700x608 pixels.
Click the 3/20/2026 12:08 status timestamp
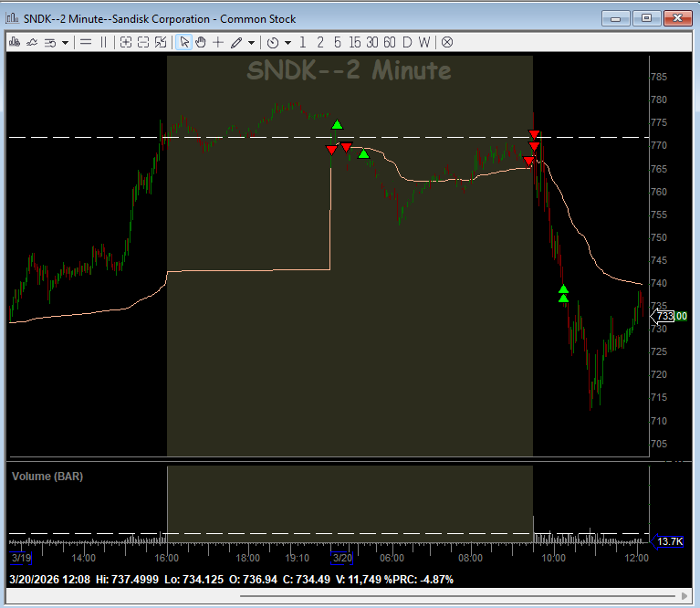pos(49,580)
